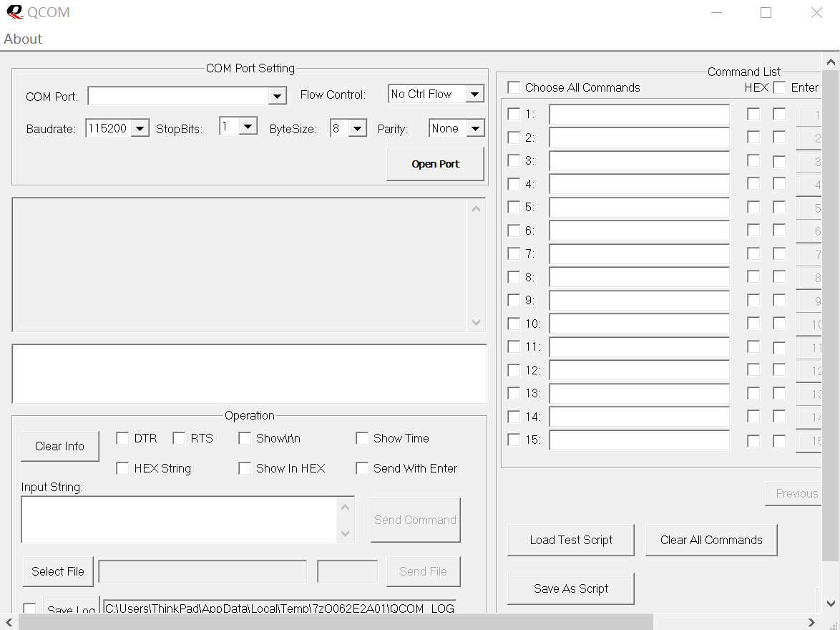Open the Baudrate dropdown list

(141, 129)
